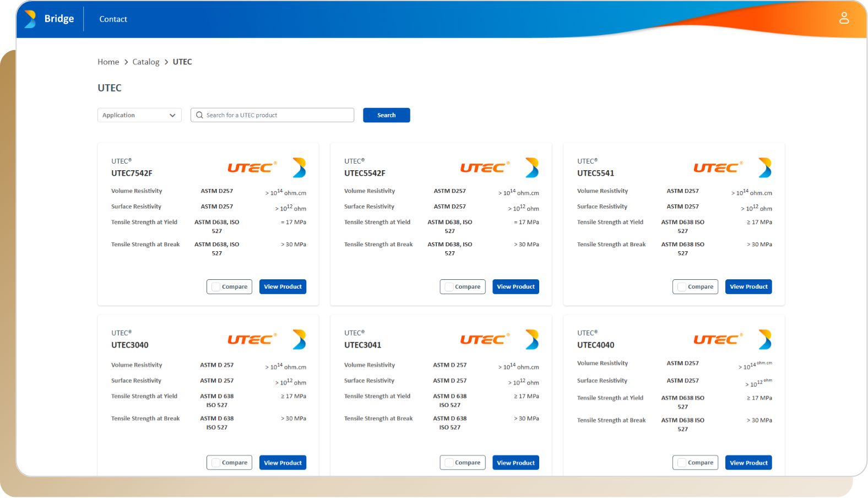Open the Application filter dropdown
The height and width of the screenshot is (498, 868).
tap(139, 115)
